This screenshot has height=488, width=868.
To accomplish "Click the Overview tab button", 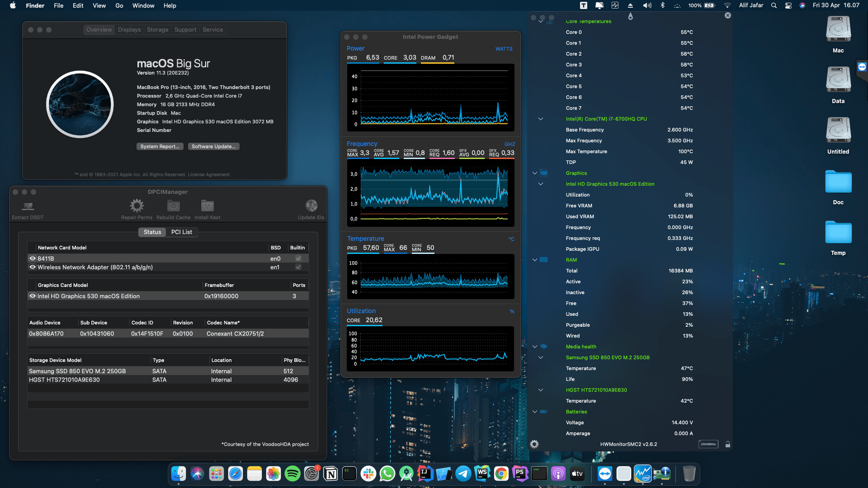I will pos(99,30).
